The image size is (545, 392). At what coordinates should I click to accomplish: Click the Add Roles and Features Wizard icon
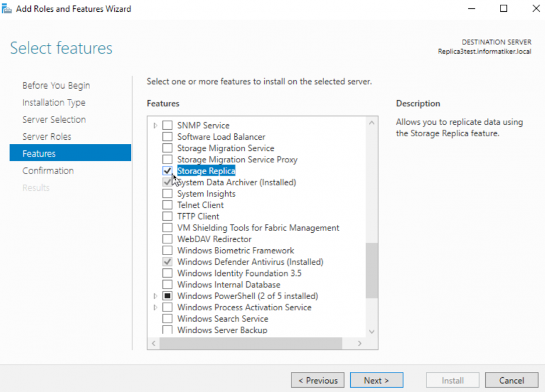point(7,8)
